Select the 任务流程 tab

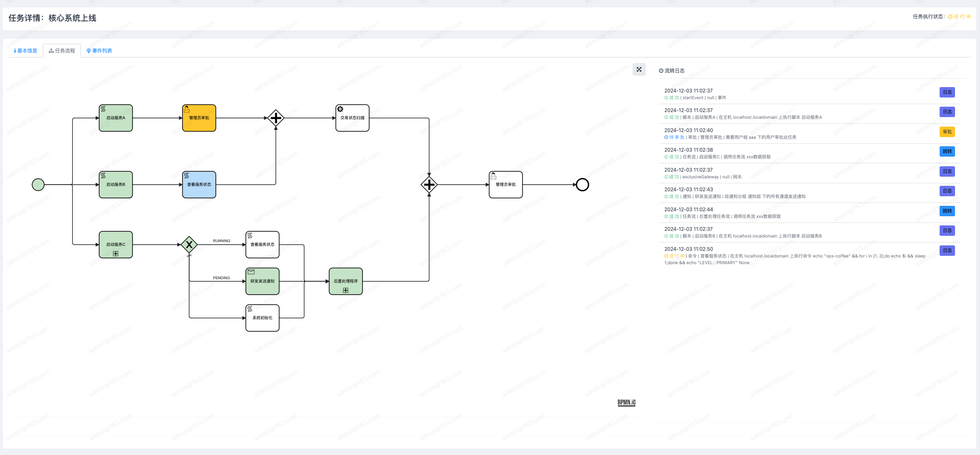[62, 51]
